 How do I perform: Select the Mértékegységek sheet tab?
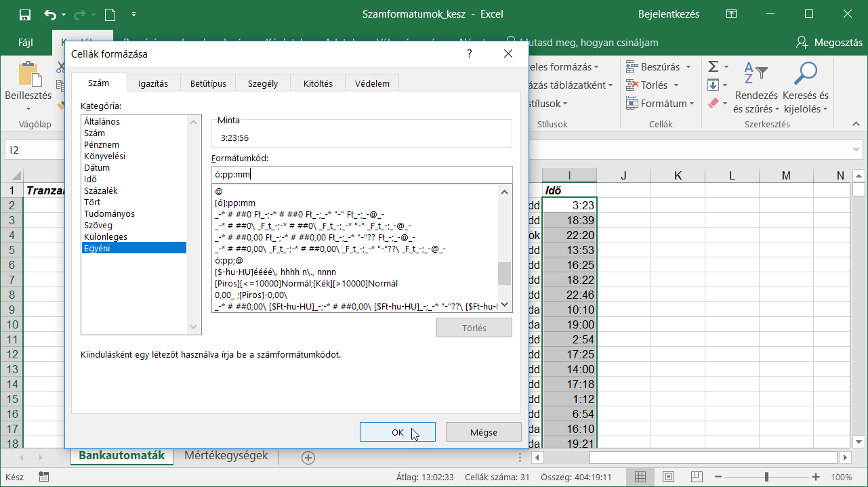click(x=226, y=456)
